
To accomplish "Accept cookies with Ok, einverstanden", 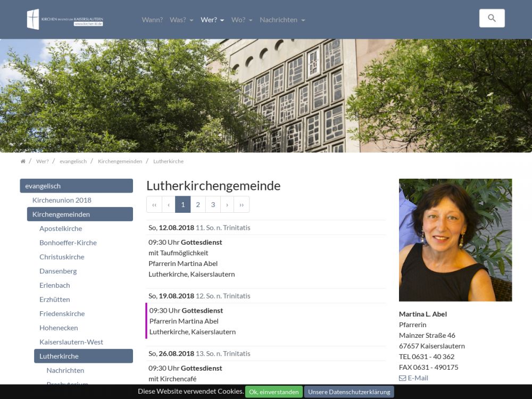I will click(x=273, y=392).
